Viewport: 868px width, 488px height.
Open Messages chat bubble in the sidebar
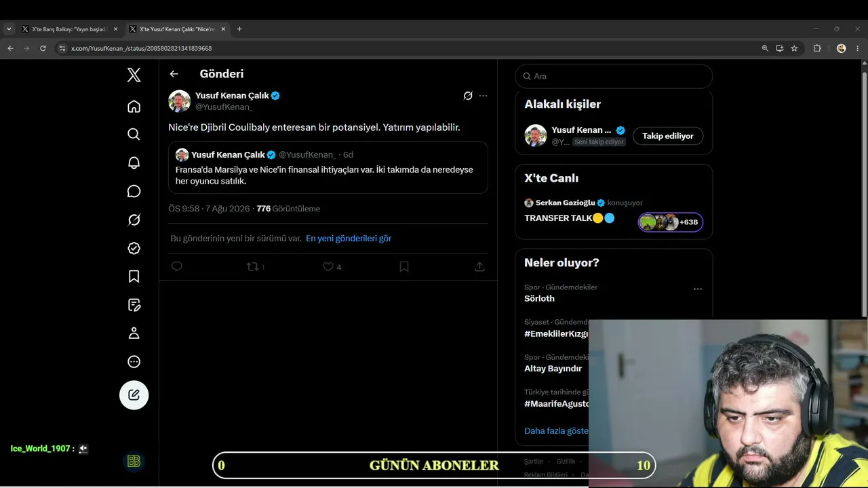pos(134,191)
